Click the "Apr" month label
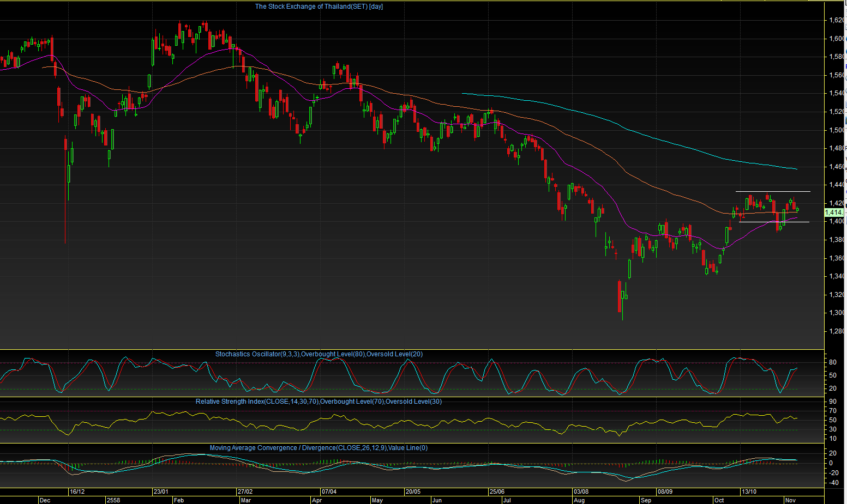The image size is (847, 504). click(x=316, y=500)
